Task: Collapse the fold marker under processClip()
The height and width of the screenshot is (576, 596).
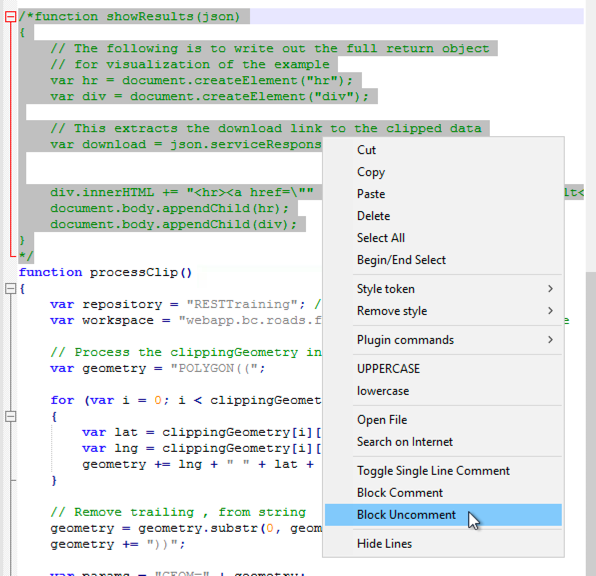Action: pyautogui.click(x=11, y=289)
